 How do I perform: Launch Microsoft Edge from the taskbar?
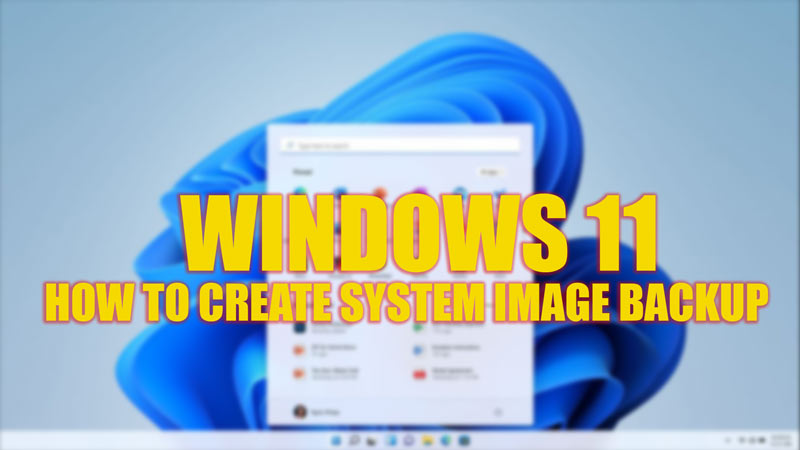446,440
